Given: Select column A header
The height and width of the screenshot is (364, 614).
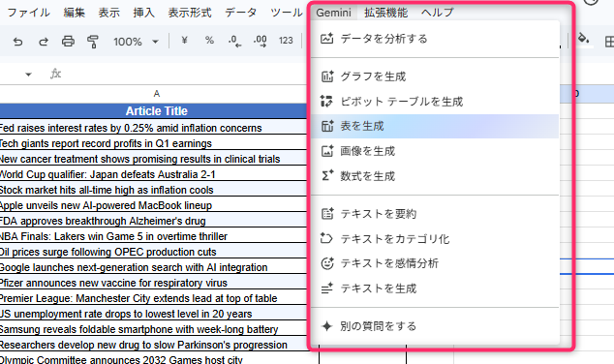Looking at the screenshot, I should point(157,94).
